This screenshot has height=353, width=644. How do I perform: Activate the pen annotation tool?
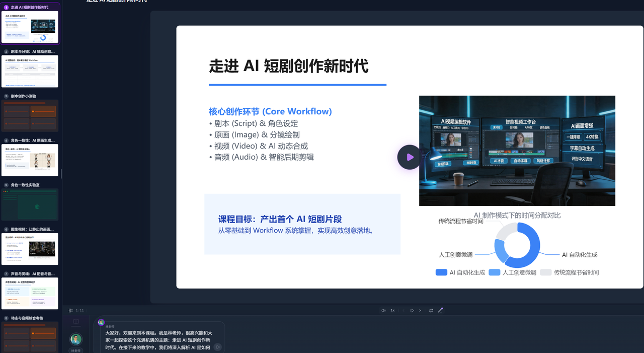pyautogui.click(x=440, y=311)
